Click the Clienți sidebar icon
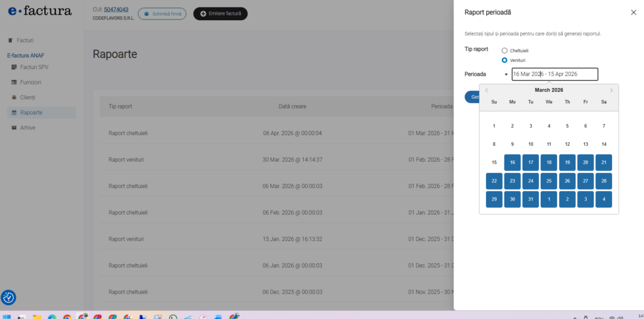The image size is (644, 319). 14,98
